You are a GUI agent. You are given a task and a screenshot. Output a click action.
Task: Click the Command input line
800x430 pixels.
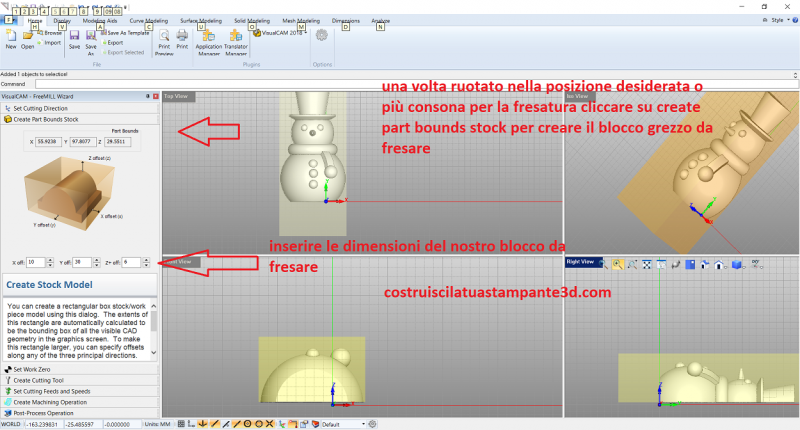click(x=414, y=84)
